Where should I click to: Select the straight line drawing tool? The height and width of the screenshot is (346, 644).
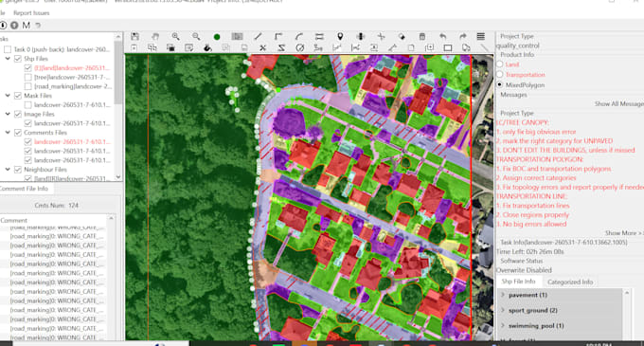tap(258, 37)
